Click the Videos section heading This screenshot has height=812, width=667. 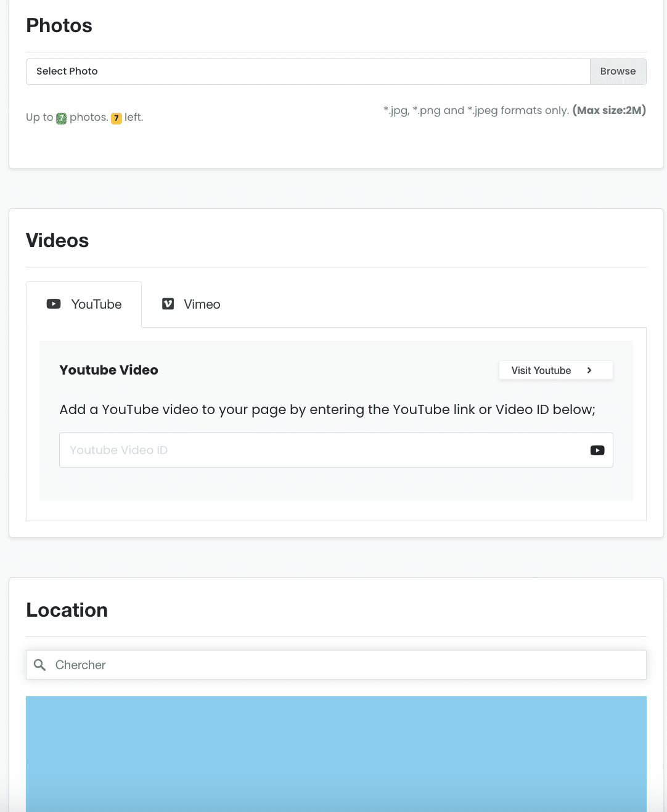click(57, 240)
